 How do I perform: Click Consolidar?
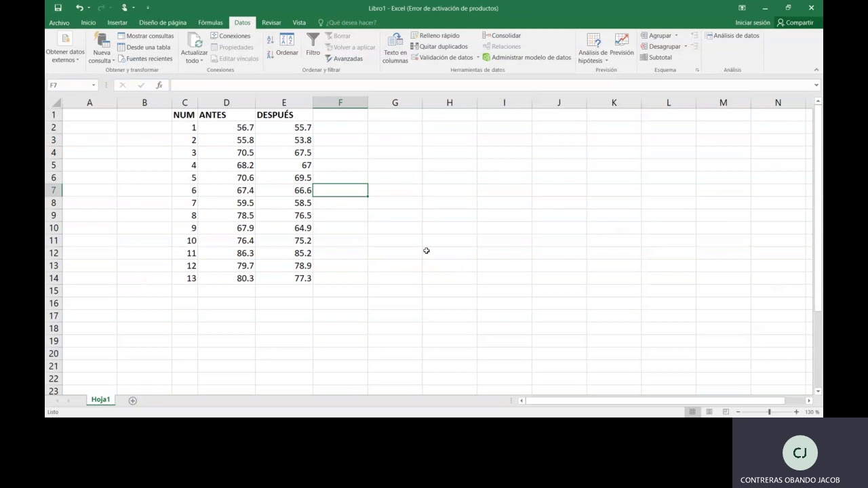[x=502, y=35]
